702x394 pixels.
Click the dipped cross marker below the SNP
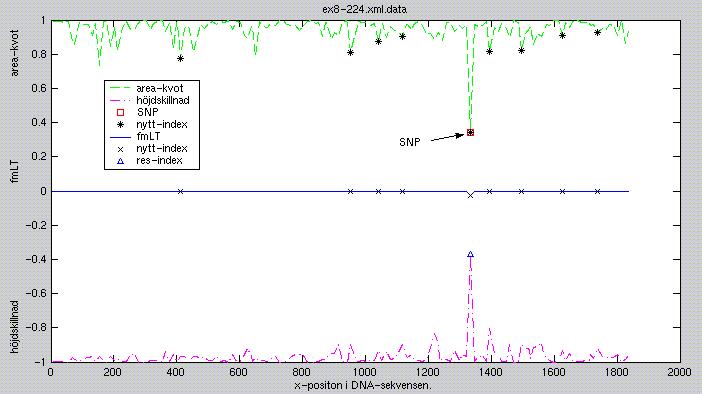click(x=470, y=195)
